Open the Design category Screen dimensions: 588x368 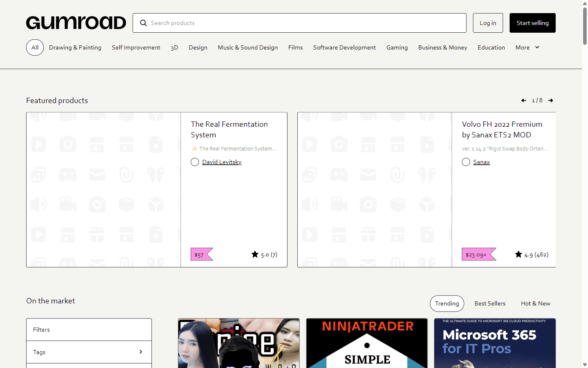click(198, 47)
